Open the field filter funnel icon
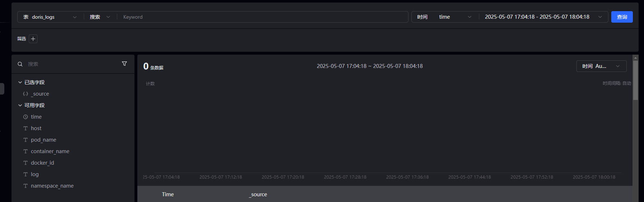The height and width of the screenshot is (202, 644). point(124,64)
